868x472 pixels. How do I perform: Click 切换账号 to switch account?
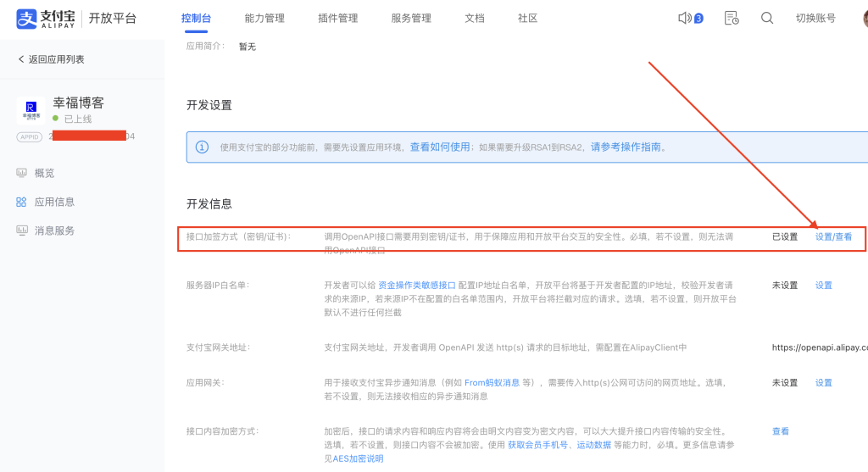click(815, 19)
